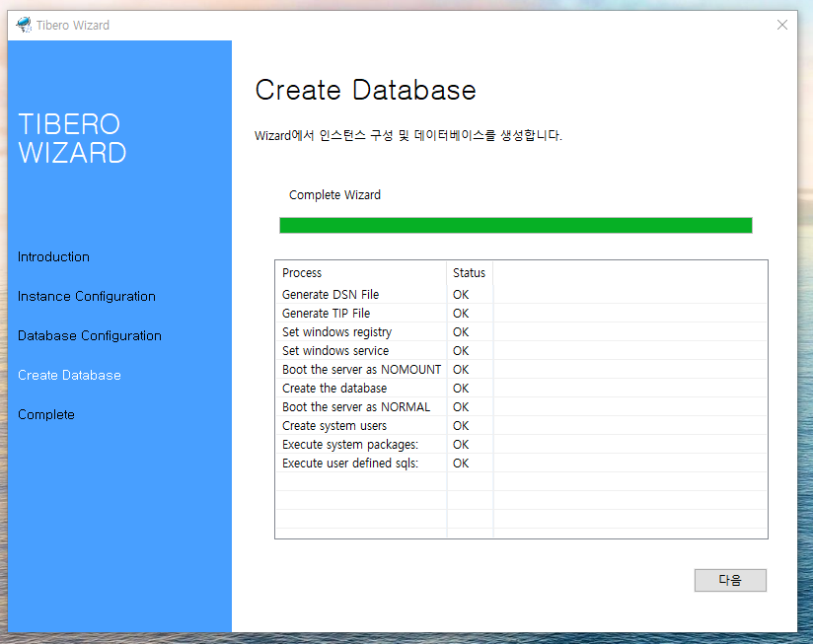Select the Create system users row
The height and width of the screenshot is (644, 813).
[x=521, y=425]
